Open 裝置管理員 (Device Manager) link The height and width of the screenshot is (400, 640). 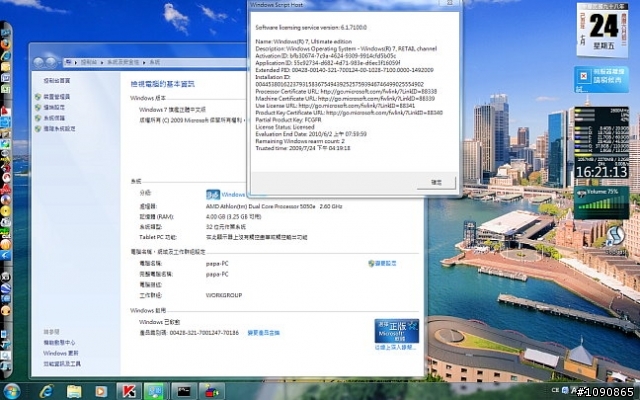tap(57, 97)
